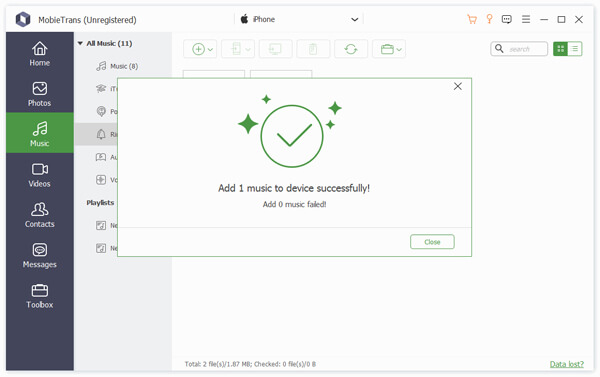The height and width of the screenshot is (377, 600).
Task: Select the Audiobooks category icon
Action: (101, 157)
